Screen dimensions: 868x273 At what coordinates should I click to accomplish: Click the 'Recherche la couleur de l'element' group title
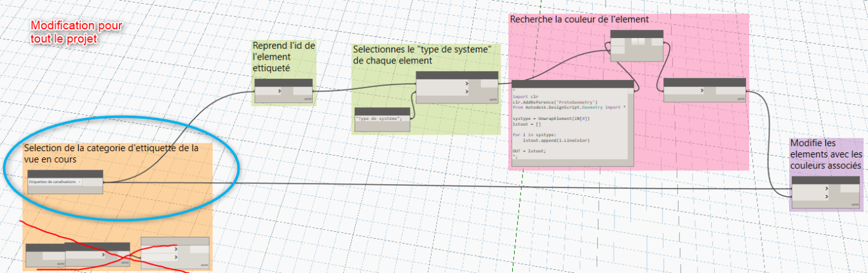pos(579,20)
